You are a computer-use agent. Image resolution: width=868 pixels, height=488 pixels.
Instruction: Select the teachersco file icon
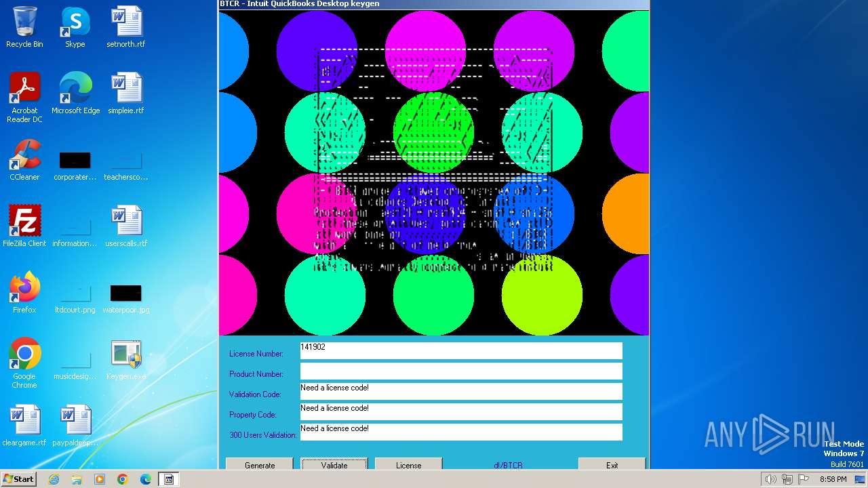coord(126,165)
